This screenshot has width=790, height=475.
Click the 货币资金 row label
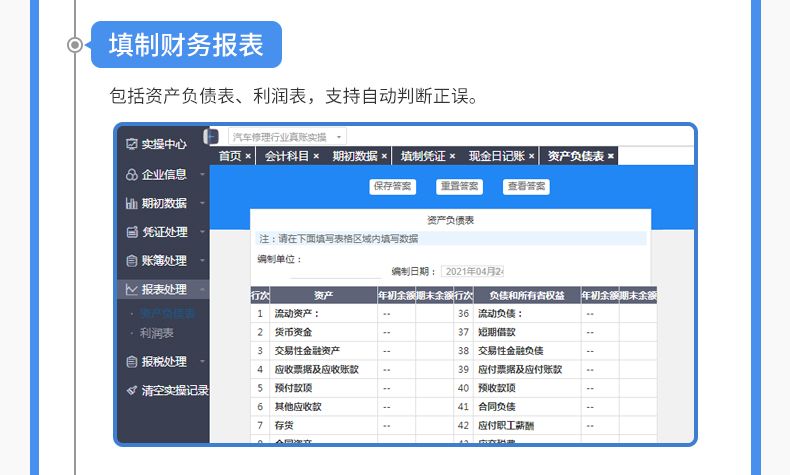point(293,332)
